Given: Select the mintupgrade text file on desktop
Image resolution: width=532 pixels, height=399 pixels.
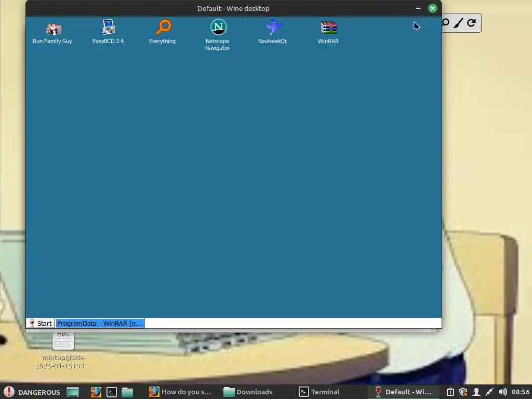Looking at the screenshot, I should [x=63, y=350].
